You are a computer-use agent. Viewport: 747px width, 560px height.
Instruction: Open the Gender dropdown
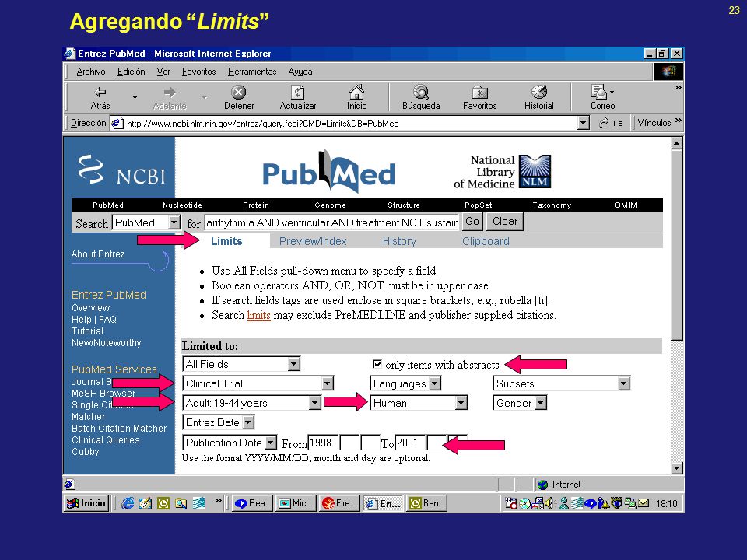(x=519, y=404)
